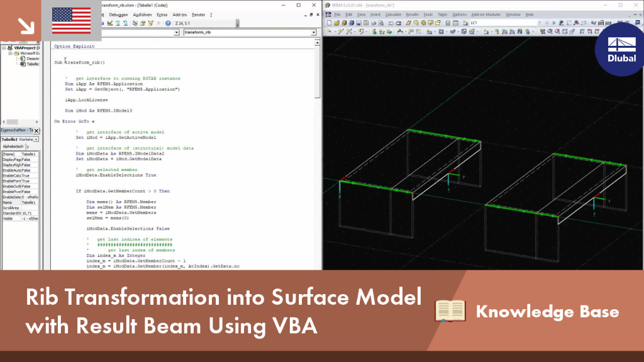
Task: Open object dropdown left of transform_rib
Action: [176, 32]
